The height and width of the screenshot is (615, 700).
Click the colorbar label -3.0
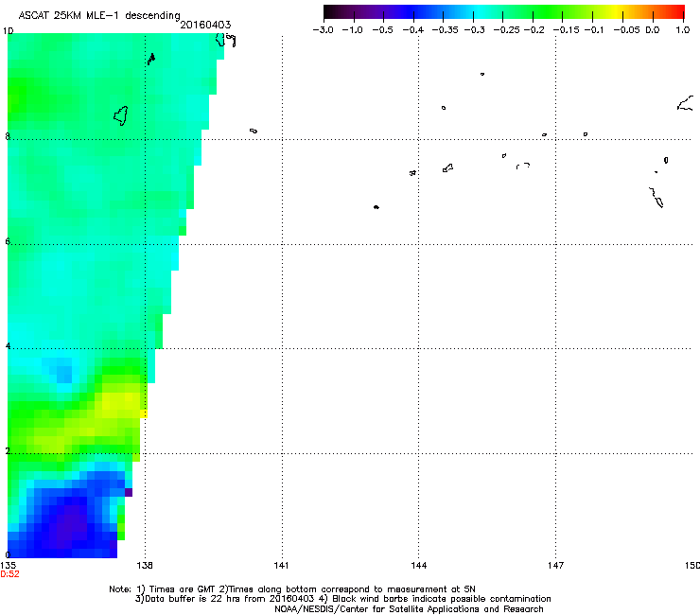click(323, 30)
